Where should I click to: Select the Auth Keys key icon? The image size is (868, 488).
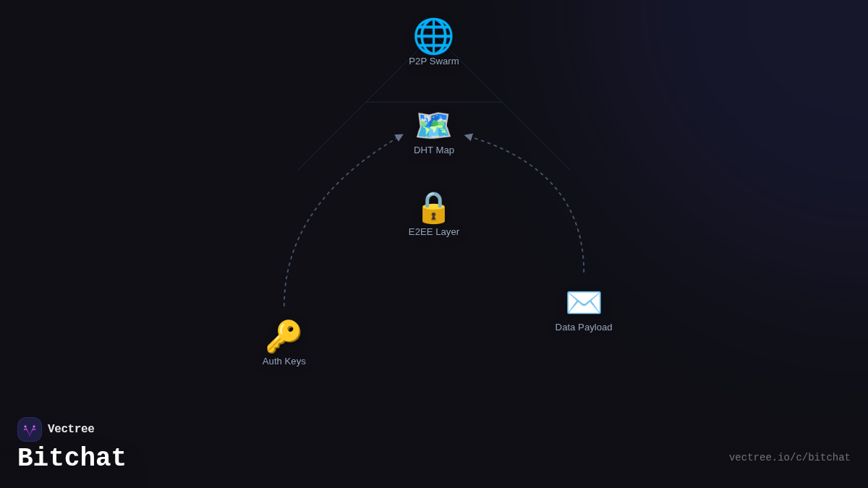coord(284,336)
